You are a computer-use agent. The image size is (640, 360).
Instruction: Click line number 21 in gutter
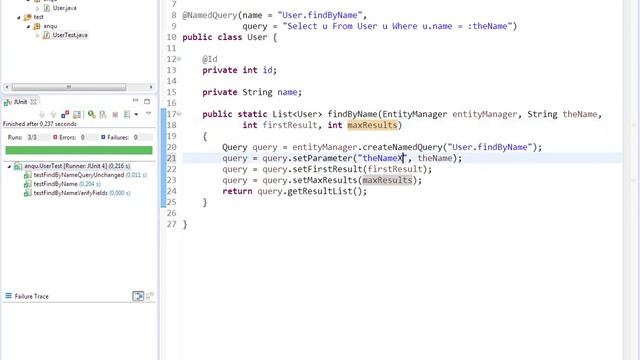click(171, 158)
